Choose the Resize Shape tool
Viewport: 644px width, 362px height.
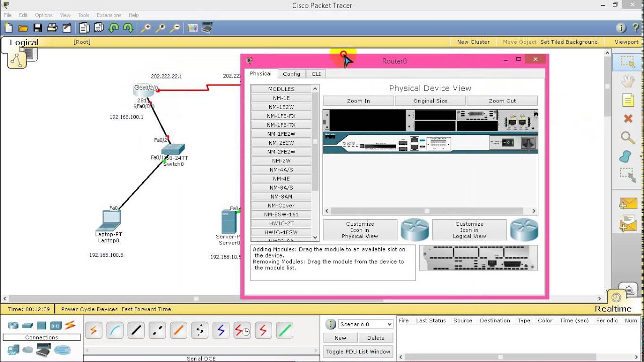[x=627, y=175]
